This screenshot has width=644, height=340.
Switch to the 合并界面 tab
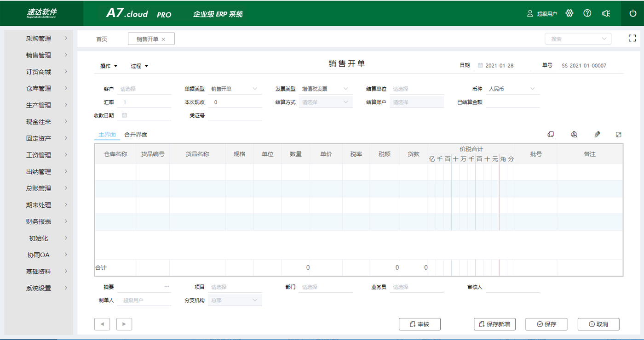[136, 135]
